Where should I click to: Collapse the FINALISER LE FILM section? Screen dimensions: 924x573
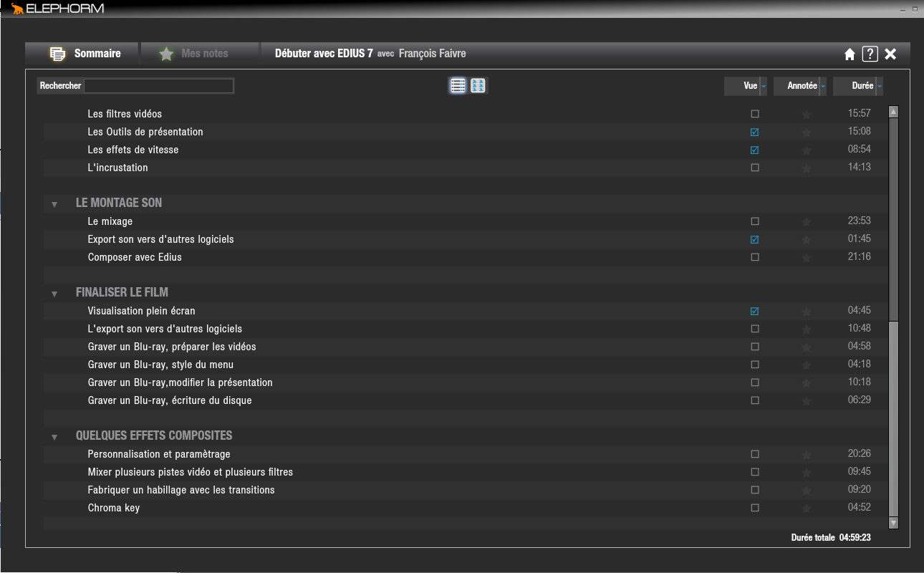click(54, 294)
